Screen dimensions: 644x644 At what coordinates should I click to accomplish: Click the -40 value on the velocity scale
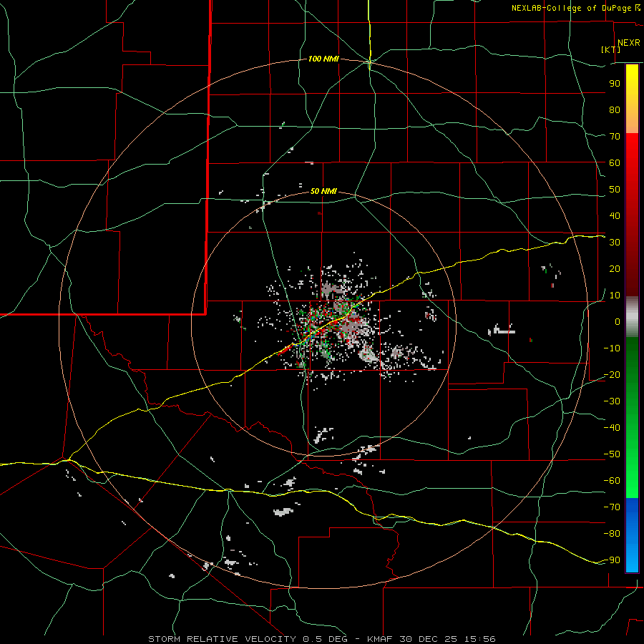click(612, 428)
